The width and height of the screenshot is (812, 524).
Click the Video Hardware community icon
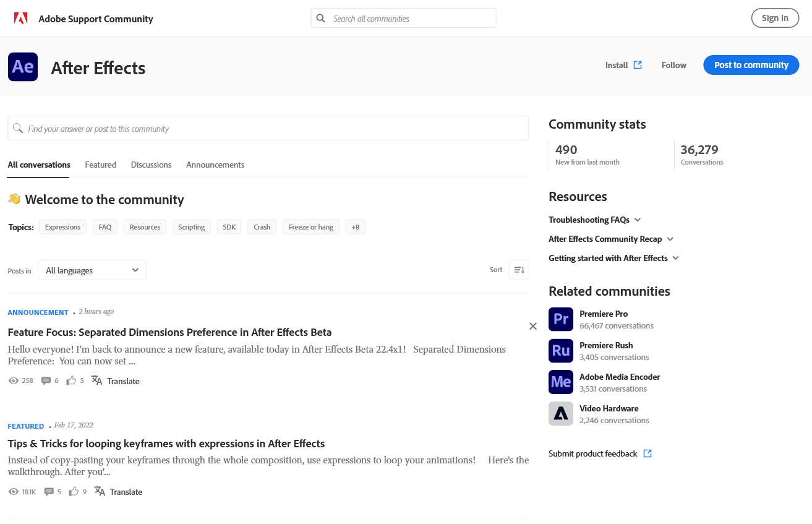[x=560, y=413]
